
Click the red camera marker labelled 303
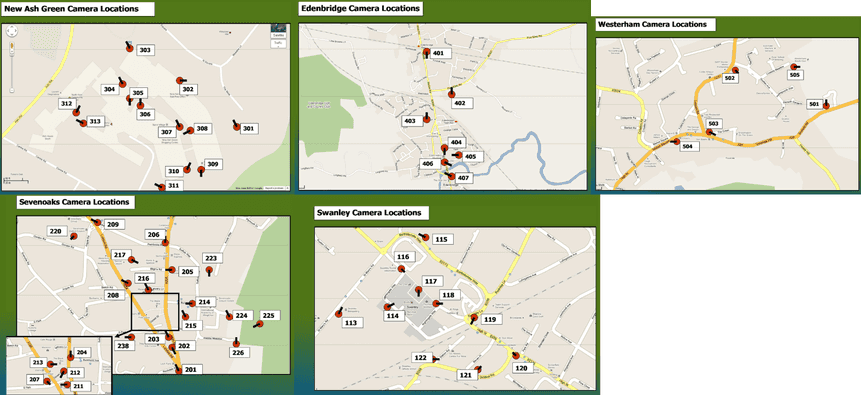130,47
